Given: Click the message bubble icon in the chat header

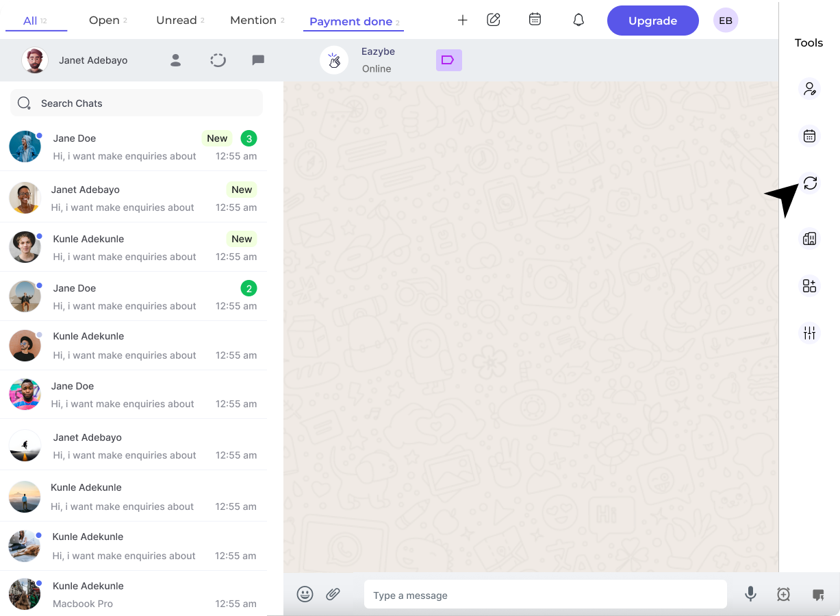Looking at the screenshot, I should point(258,60).
